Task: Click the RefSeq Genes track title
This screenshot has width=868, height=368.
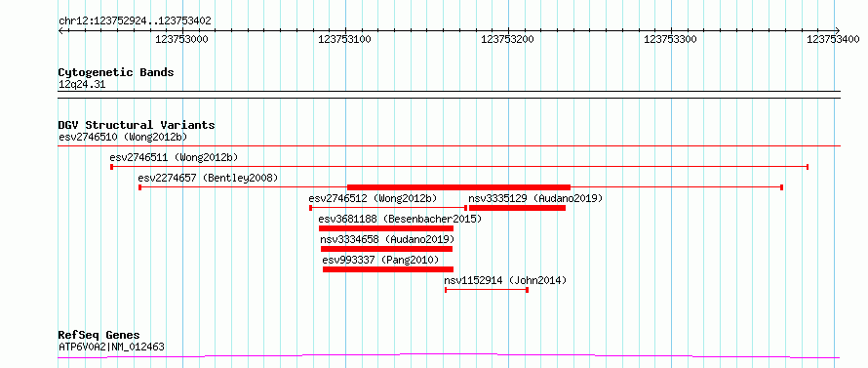Action: pos(99,336)
